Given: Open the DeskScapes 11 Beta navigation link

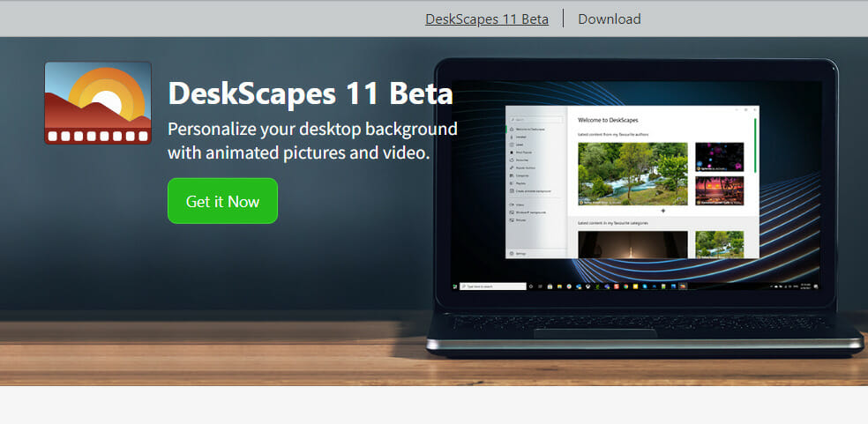Looking at the screenshot, I should point(487,19).
